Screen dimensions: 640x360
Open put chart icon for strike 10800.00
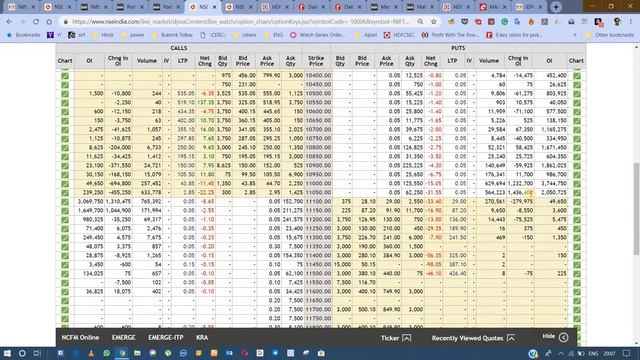tap(576, 147)
